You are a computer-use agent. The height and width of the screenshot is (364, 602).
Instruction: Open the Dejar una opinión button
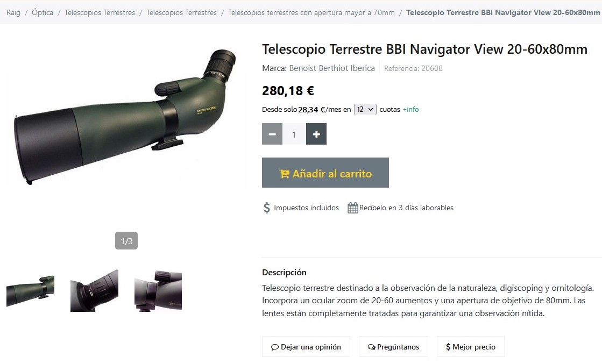pyautogui.click(x=306, y=347)
